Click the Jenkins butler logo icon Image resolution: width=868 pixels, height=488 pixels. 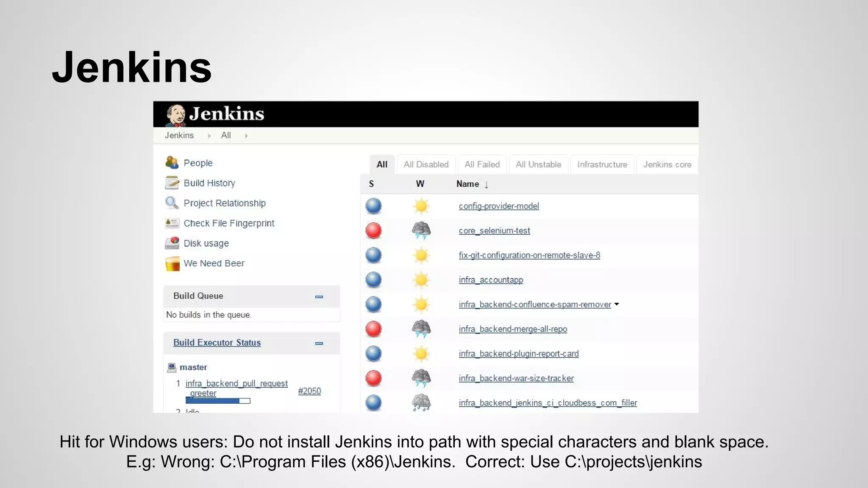pos(176,115)
